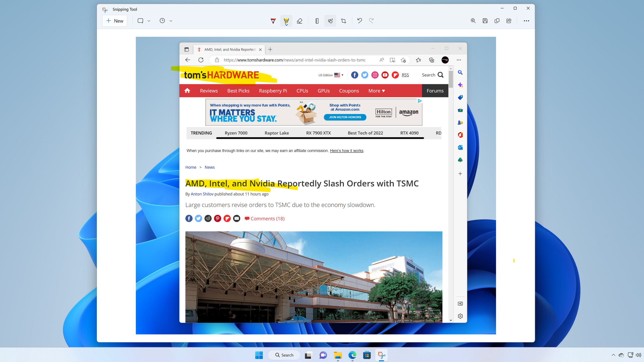
Task: Open the zoom control in Snipping Tool
Action: click(x=473, y=21)
